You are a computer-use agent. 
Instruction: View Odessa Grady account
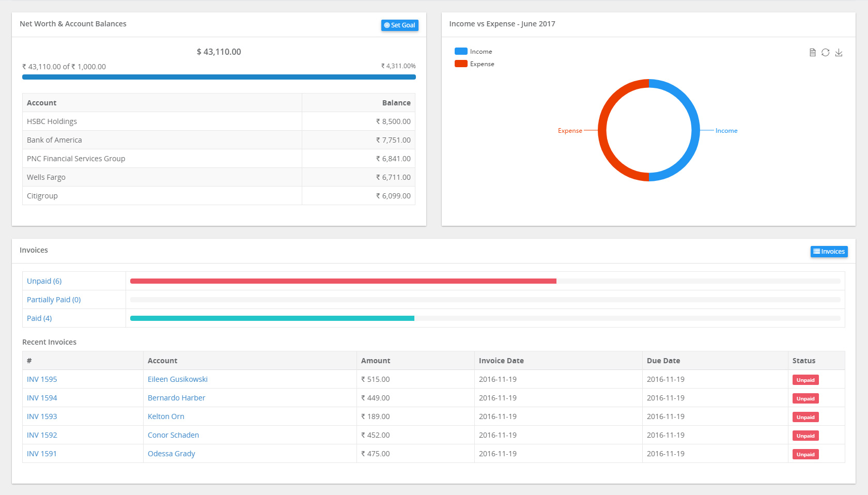tap(171, 454)
